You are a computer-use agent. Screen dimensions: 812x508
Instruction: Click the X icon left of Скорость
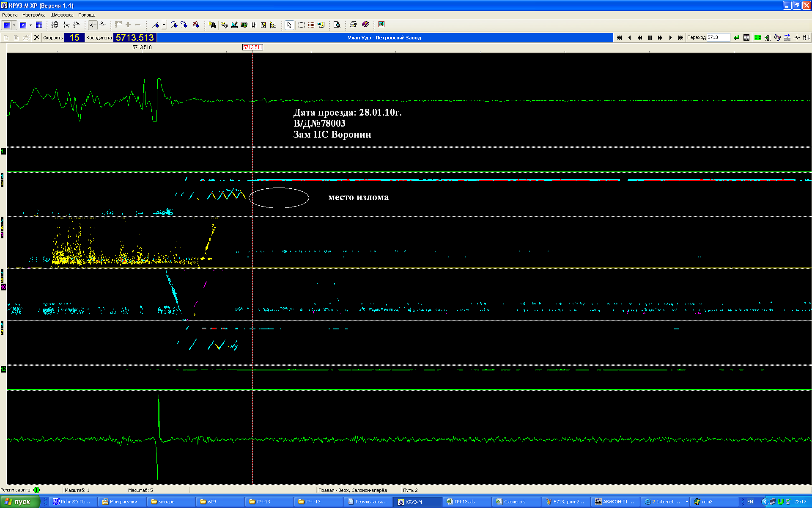pyautogui.click(x=37, y=38)
